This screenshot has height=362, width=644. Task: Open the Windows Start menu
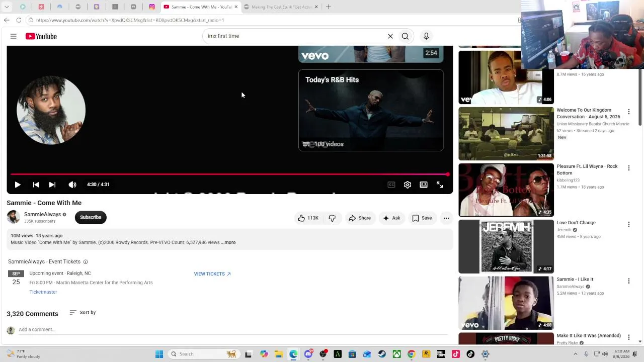point(159,354)
